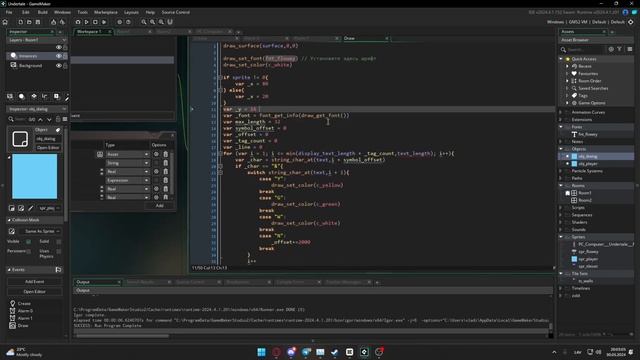Image resolution: width=640 pixels, height=360 pixels.
Task: Open the Source Control menu
Action: [176, 12]
